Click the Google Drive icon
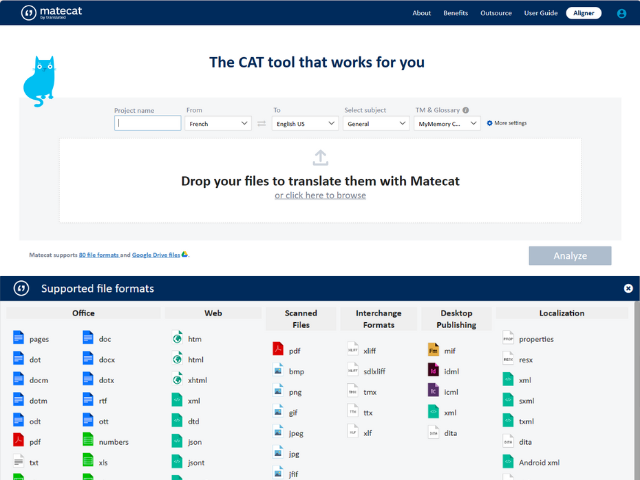The image size is (640, 480). tap(185, 255)
